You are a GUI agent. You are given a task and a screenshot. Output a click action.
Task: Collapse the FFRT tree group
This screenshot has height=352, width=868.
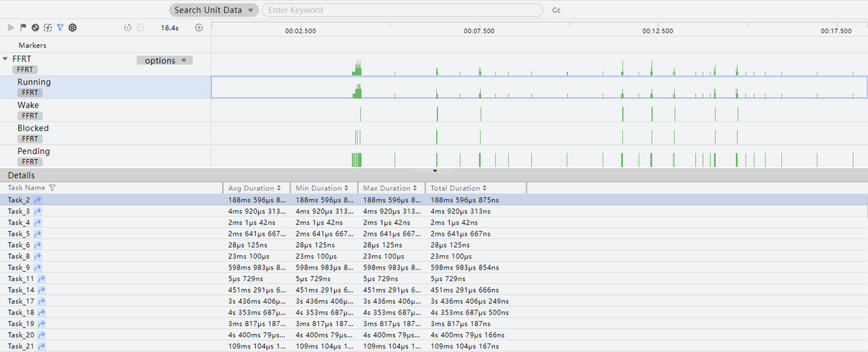pos(6,59)
